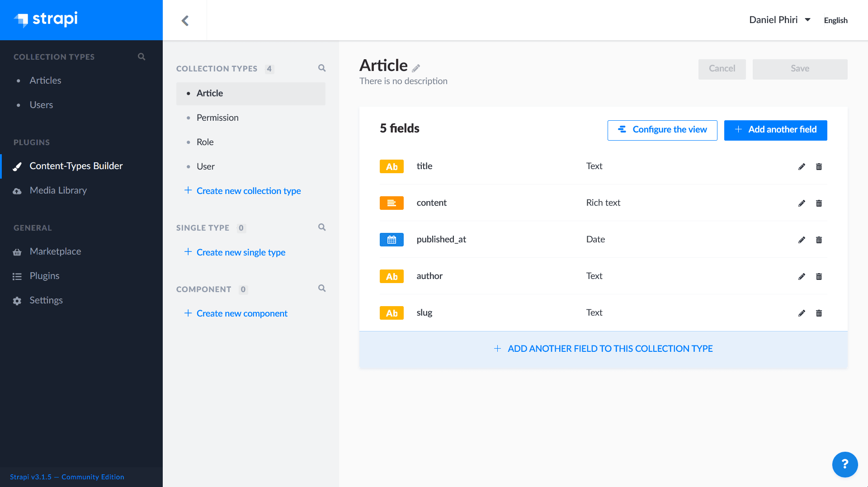Search single types magnifier icon

click(322, 227)
